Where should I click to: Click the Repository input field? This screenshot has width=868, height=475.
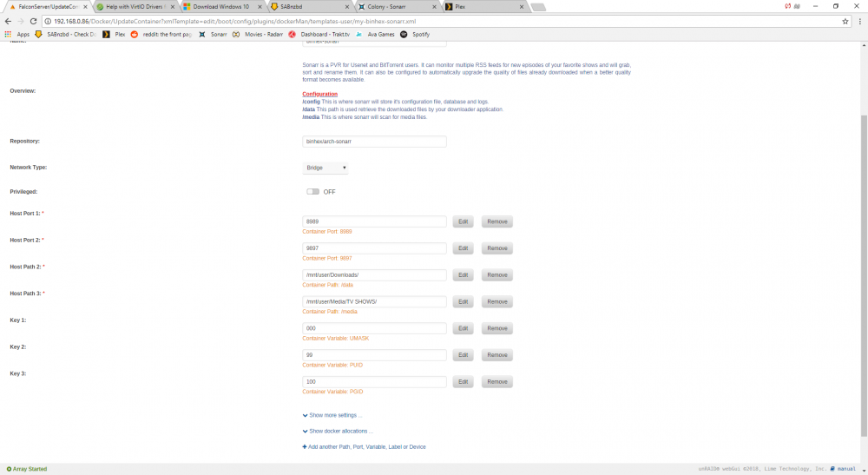(374, 142)
